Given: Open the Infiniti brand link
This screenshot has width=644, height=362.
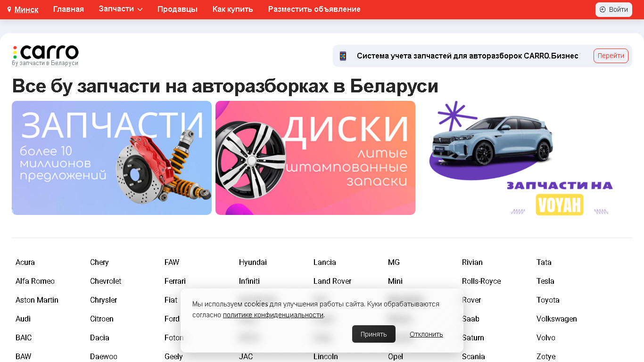Looking at the screenshot, I should point(249,281).
